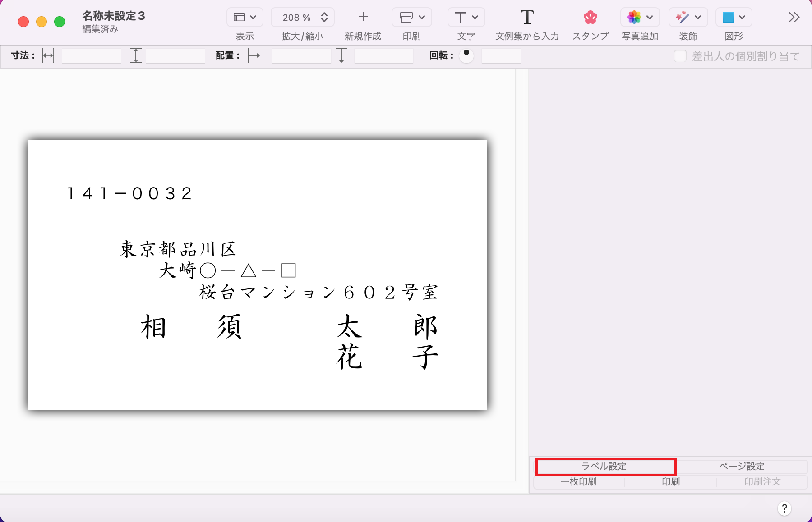Open the 写真追加 photos icon
Image resolution: width=812 pixels, height=522 pixels.
click(x=634, y=17)
